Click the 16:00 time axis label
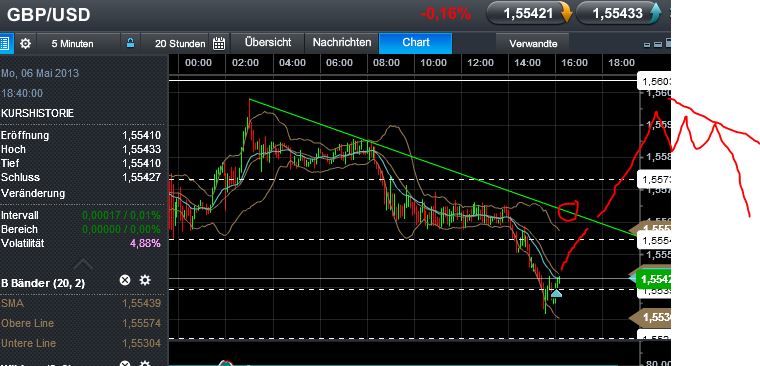Viewport: 760px width, 366px height. (574, 63)
